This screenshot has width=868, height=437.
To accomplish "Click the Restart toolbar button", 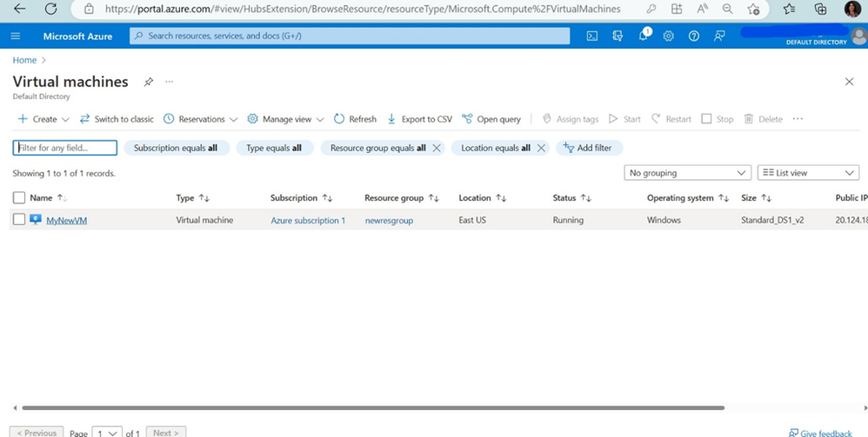I will click(x=671, y=119).
